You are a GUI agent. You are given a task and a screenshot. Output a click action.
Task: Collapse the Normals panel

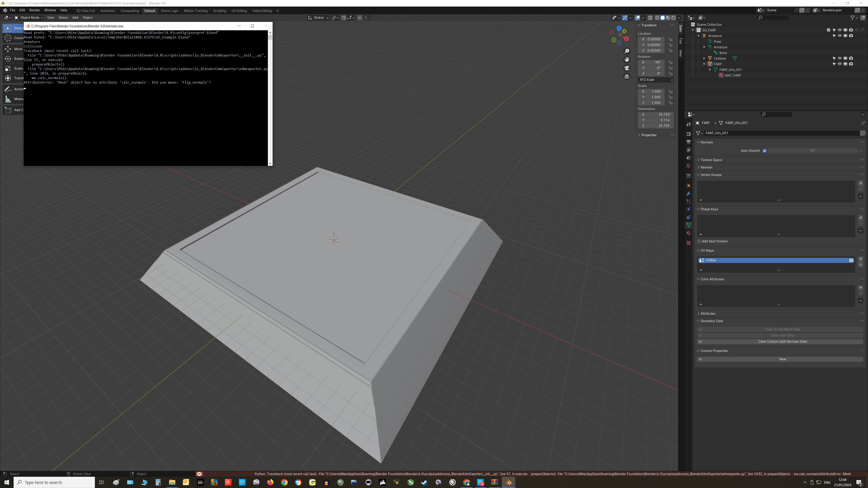(x=707, y=143)
